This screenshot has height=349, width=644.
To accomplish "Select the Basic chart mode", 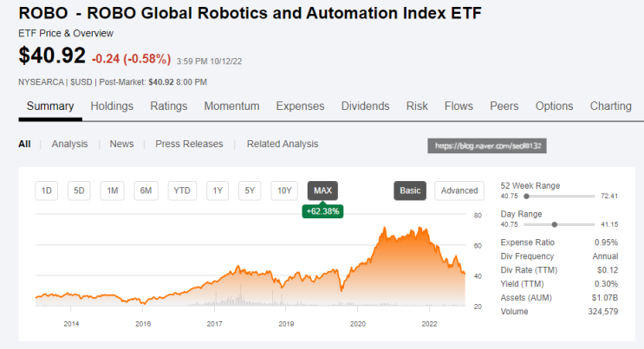I will (x=410, y=191).
